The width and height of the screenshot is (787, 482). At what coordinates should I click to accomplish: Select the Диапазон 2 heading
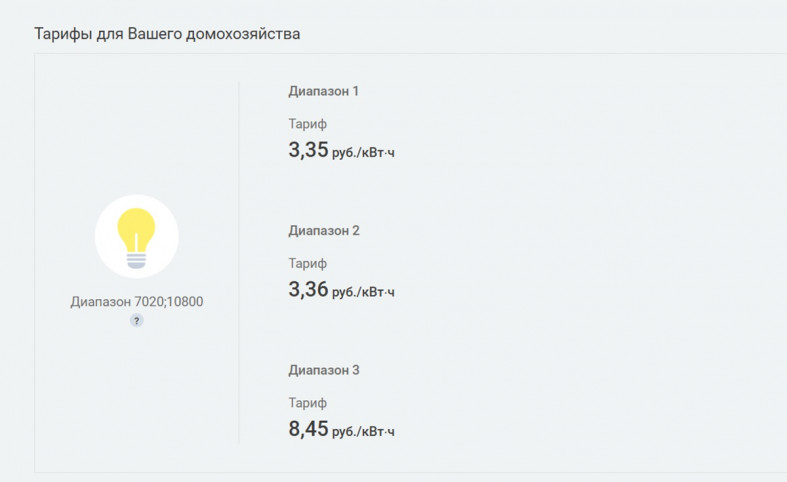324,230
